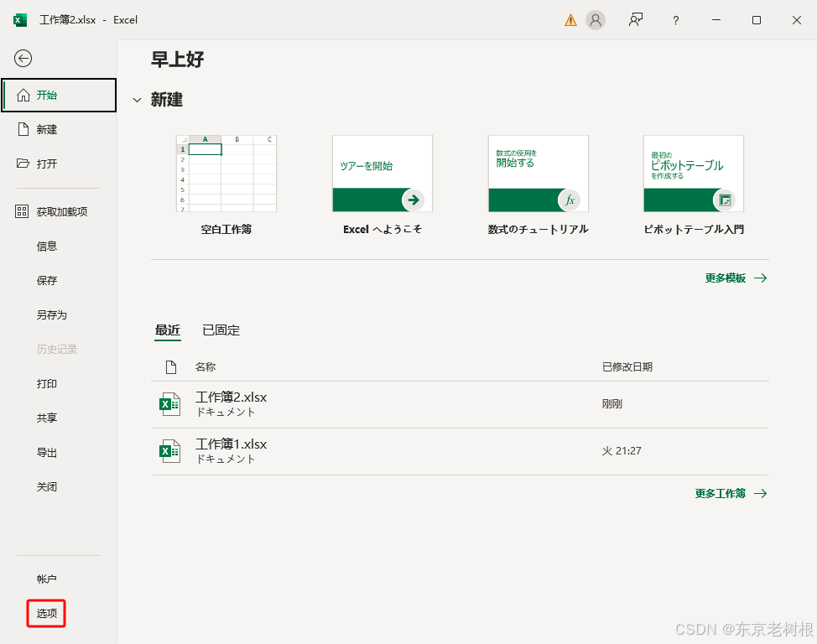Choose 另存为 in the sidebar
The height and width of the screenshot is (644, 817).
point(59,314)
